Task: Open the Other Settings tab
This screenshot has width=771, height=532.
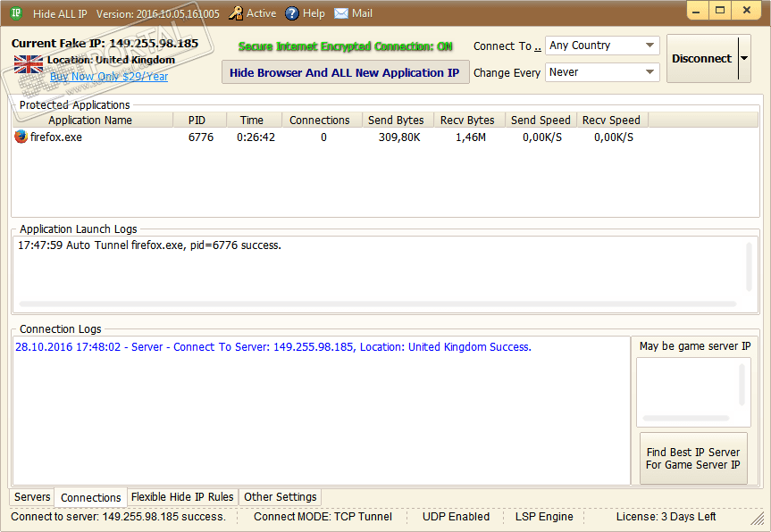Action: 281,497
